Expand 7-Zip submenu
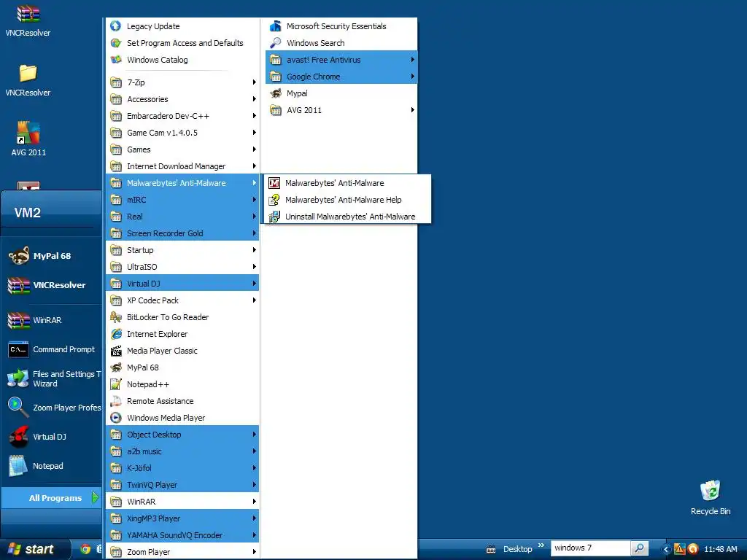Image resolution: width=747 pixels, height=560 pixels. click(x=182, y=82)
